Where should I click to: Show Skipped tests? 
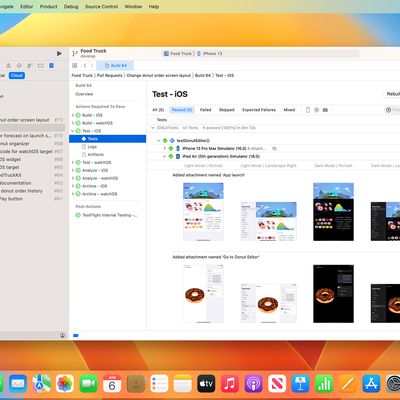tap(227, 110)
